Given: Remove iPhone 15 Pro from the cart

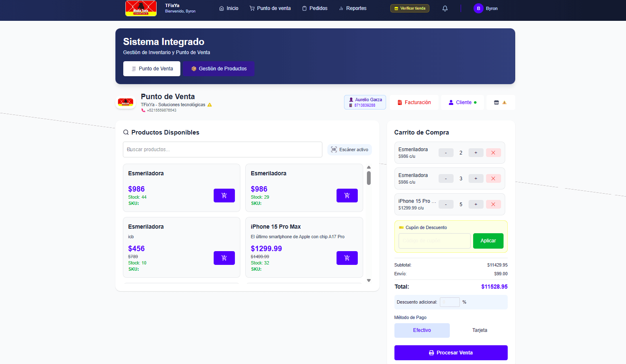Looking at the screenshot, I should tap(493, 204).
